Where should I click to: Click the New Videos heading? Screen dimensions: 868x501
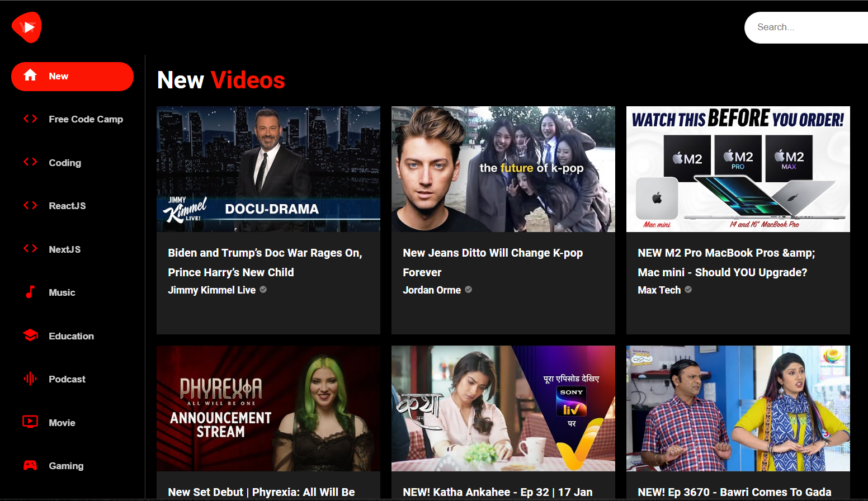point(221,80)
